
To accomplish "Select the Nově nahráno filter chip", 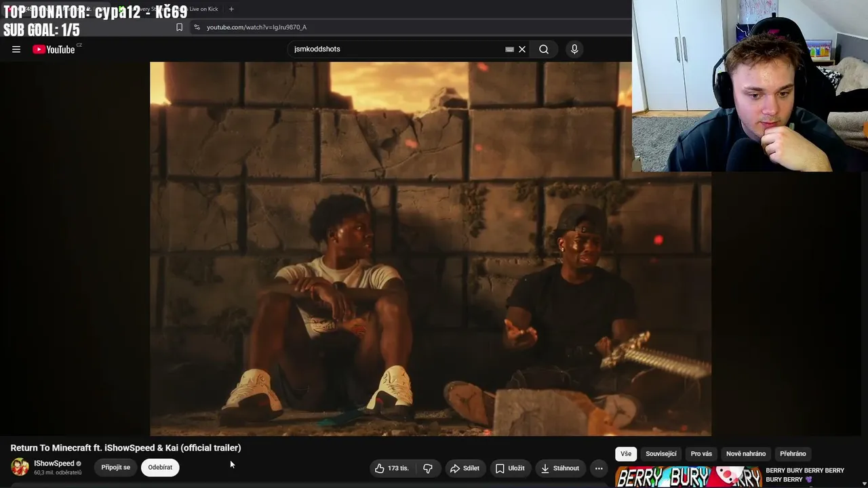I will tap(746, 454).
